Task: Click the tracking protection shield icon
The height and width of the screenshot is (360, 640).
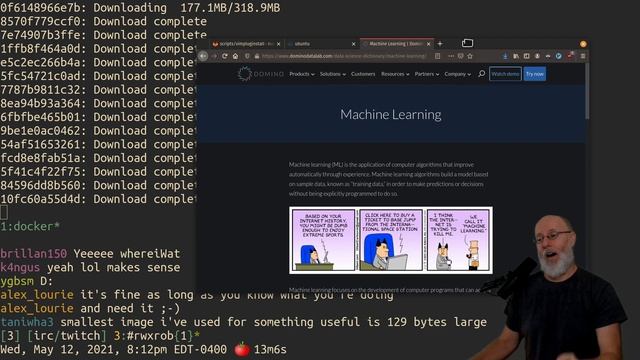Action: [x=247, y=56]
